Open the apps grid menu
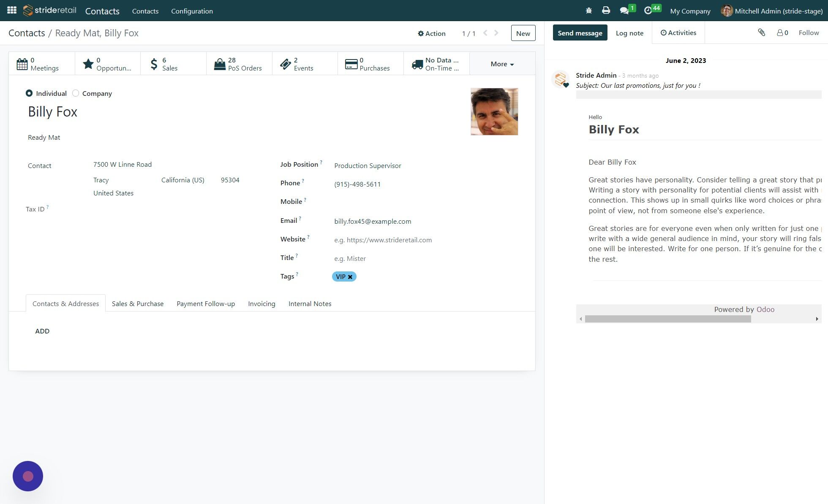This screenshot has height=504, width=828. 11,10
